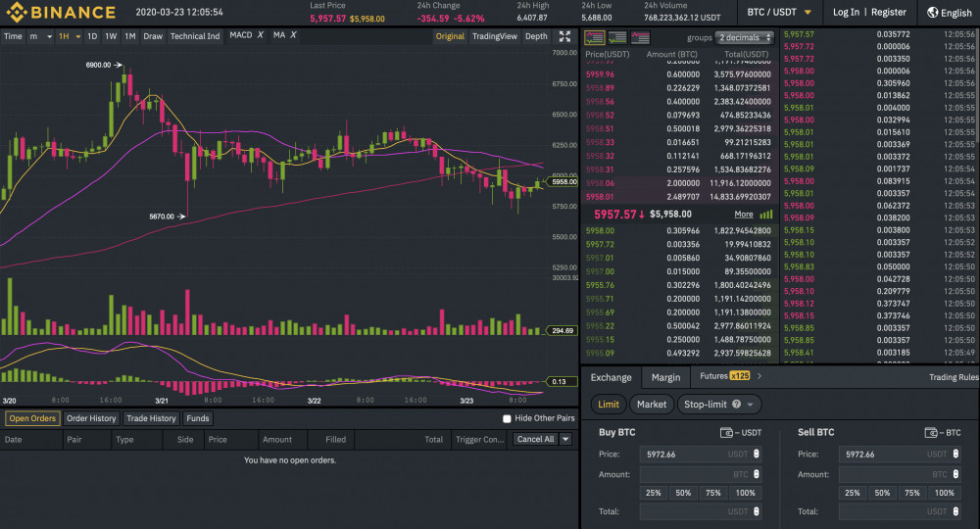The width and height of the screenshot is (980, 529).
Task: Select Time chart mode
Action: (x=13, y=36)
